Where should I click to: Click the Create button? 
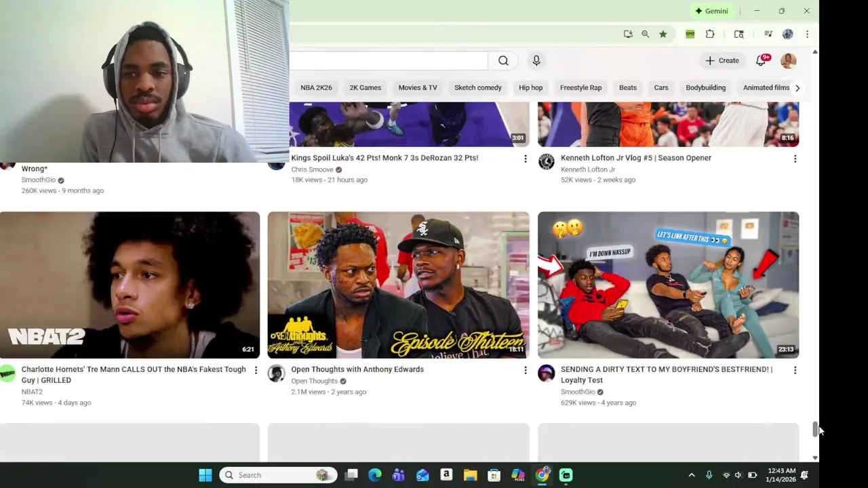(722, 60)
